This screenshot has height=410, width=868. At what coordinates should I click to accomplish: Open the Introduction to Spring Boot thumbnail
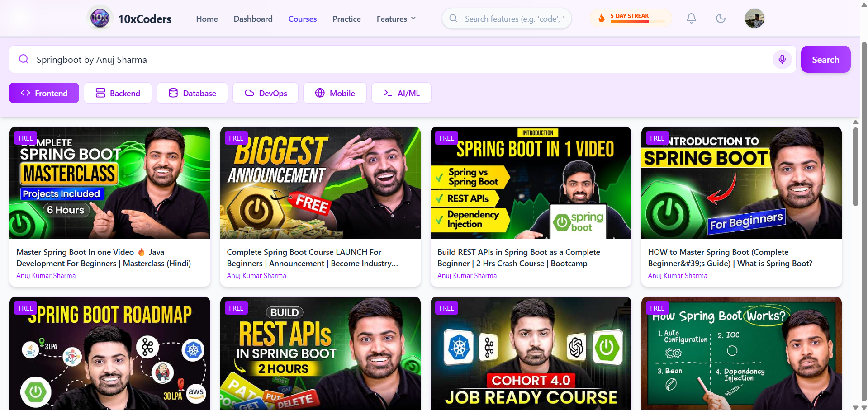pyautogui.click(x=741, y=183)
